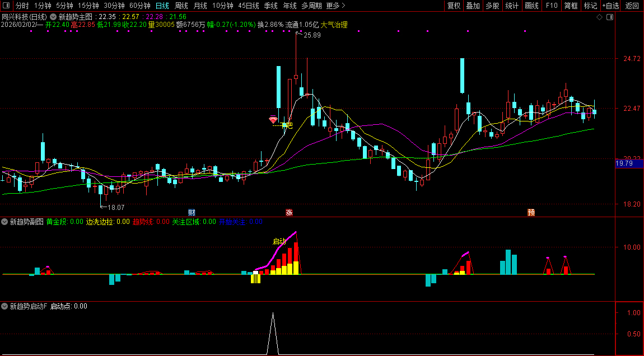Click the 大气治理 sector link
The width and height of the screenshot is (644, 356).
pyautogui.click(x=334, y=25)
